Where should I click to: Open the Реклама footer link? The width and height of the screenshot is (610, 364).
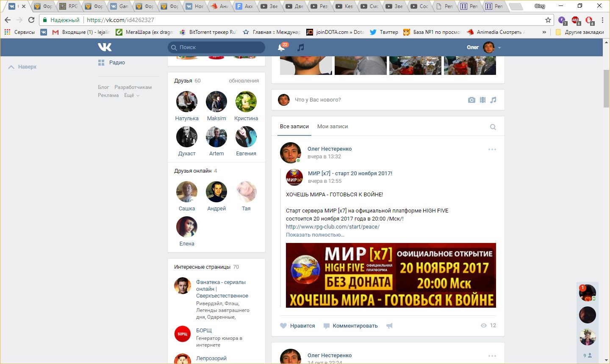click(108, 96)
